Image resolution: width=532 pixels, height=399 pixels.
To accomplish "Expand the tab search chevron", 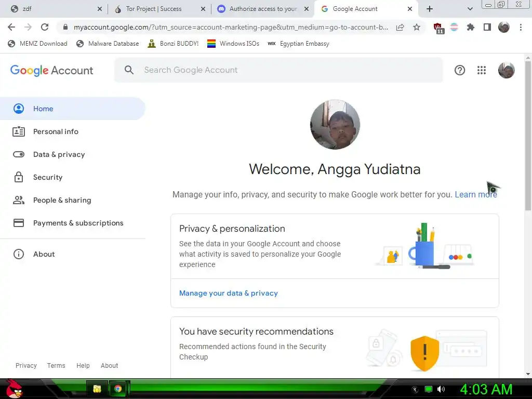I will [470, 9].
